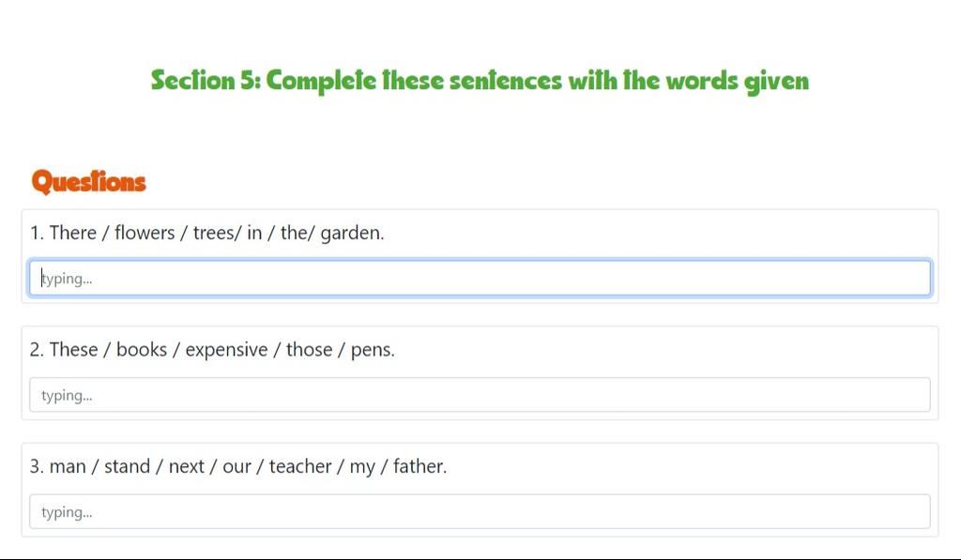Click the question 3 prompt about teacher
The height and width of the screenshot is (560, 961).
click(x=238, y=466)
